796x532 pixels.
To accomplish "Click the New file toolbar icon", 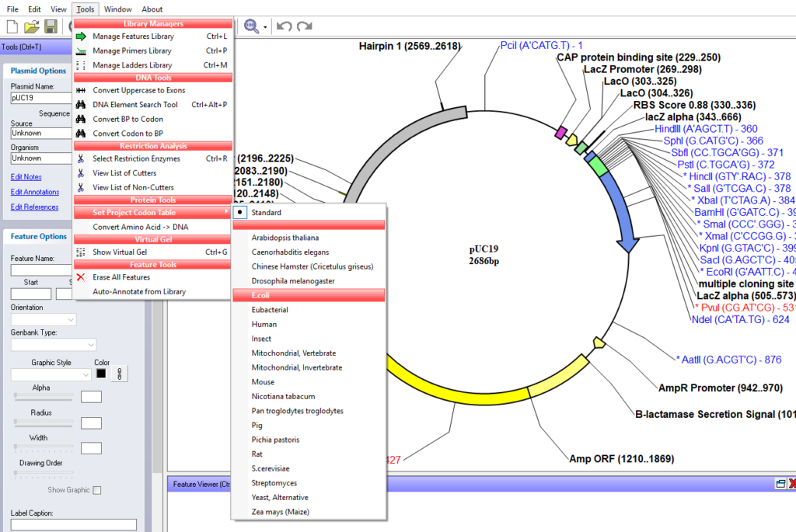I will pos(12,27).
